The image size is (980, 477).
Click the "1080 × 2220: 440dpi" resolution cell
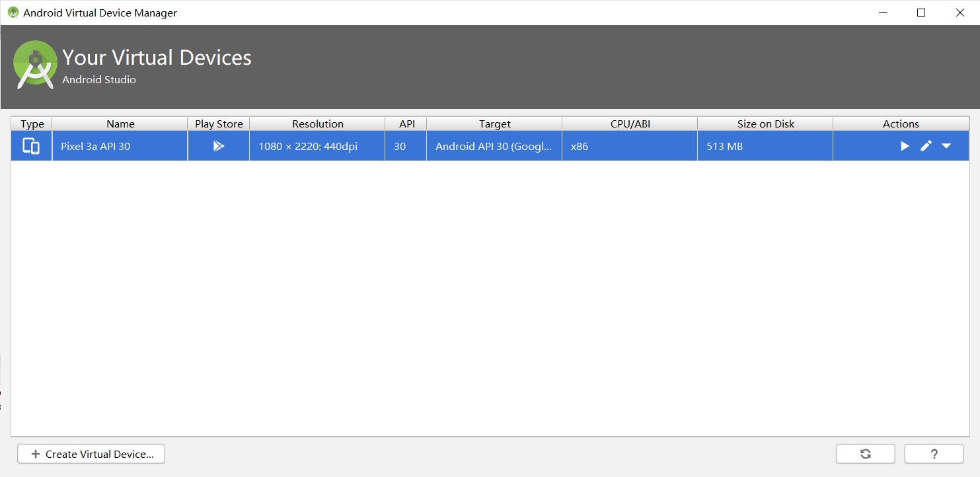click(317, 146)
